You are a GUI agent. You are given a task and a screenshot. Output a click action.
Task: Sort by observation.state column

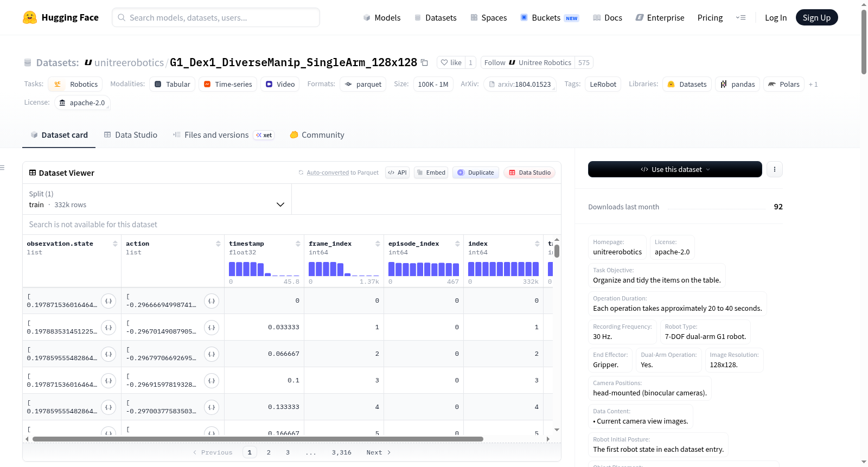(x=115, y=244)
